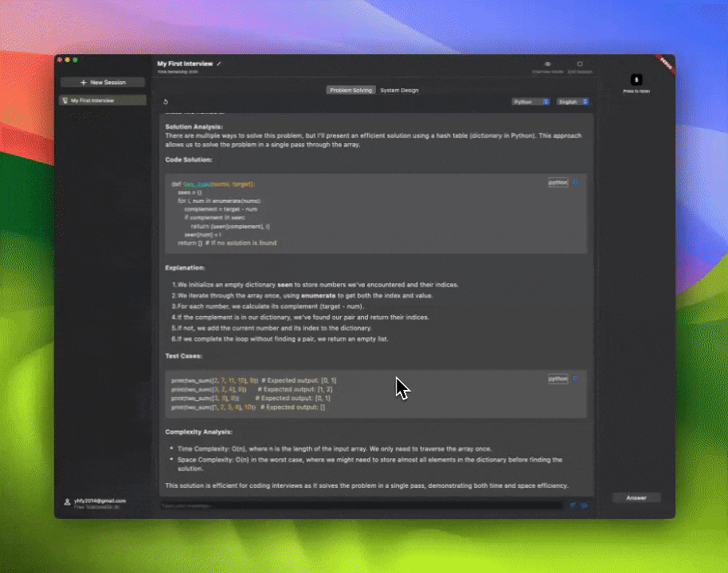The height and width of the screenshot is (573, 728).
Task: Start a New Session
Action: coord(102,82)
